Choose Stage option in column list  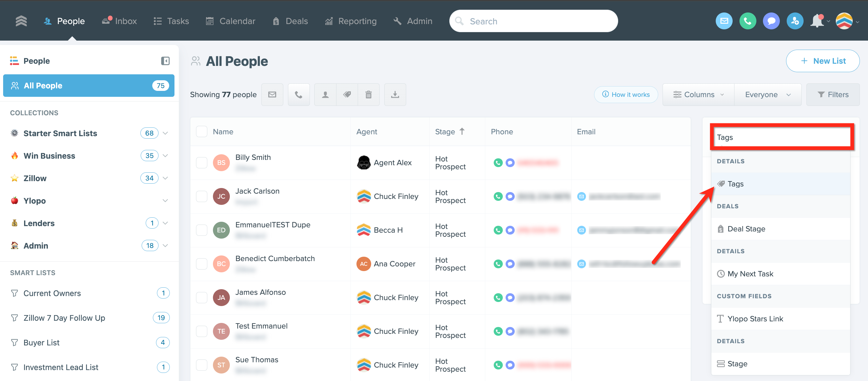[781, 364]
